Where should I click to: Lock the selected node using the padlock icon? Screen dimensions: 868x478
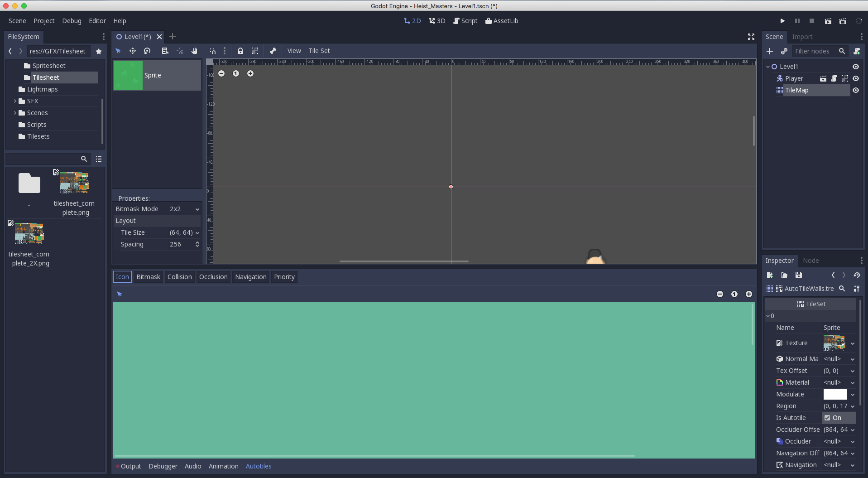(240, 51)
